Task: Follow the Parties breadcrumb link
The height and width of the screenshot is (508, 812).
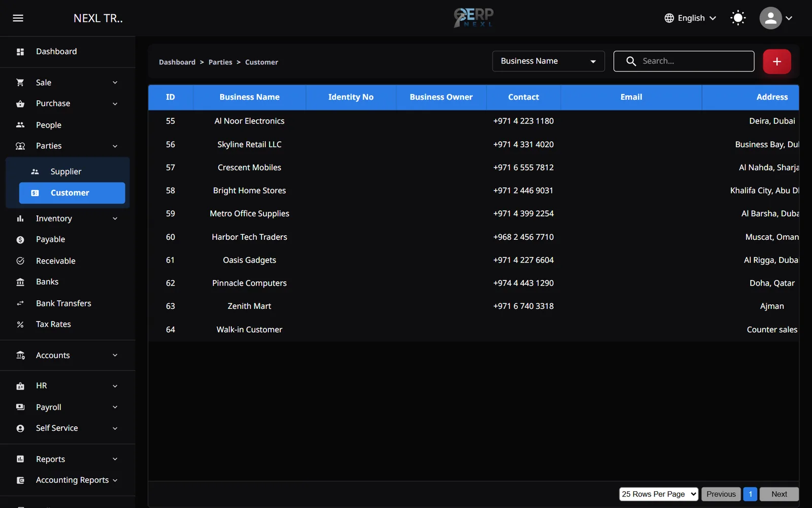Action: click(220, 62)
